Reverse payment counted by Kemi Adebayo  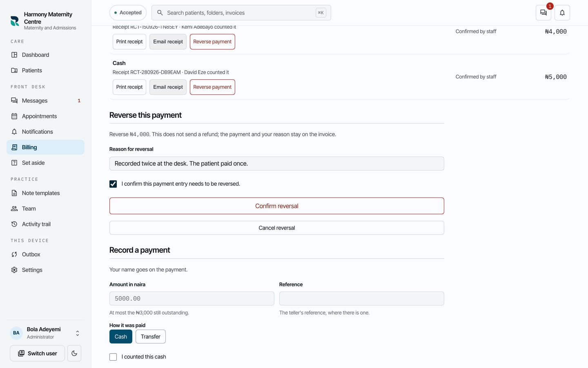[x=212, y=42]
